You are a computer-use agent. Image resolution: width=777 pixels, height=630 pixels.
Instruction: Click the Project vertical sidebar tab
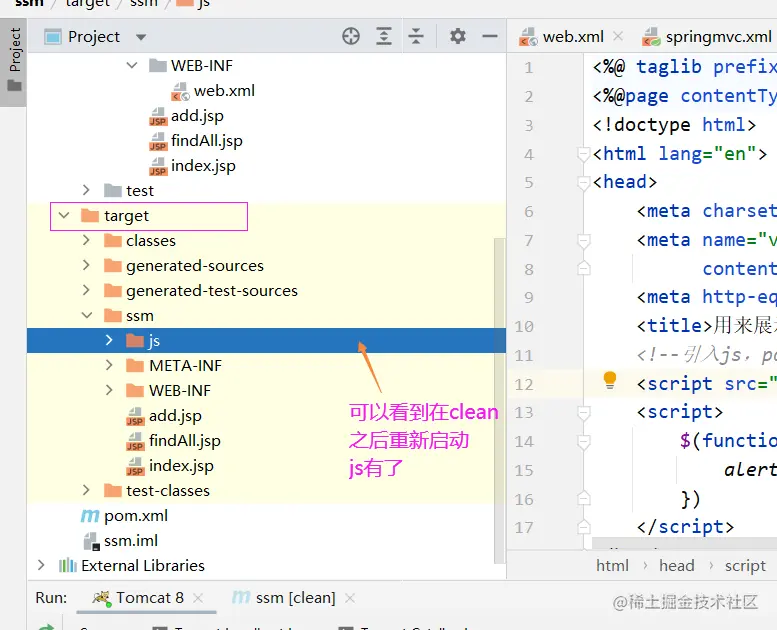pos(14,61)
